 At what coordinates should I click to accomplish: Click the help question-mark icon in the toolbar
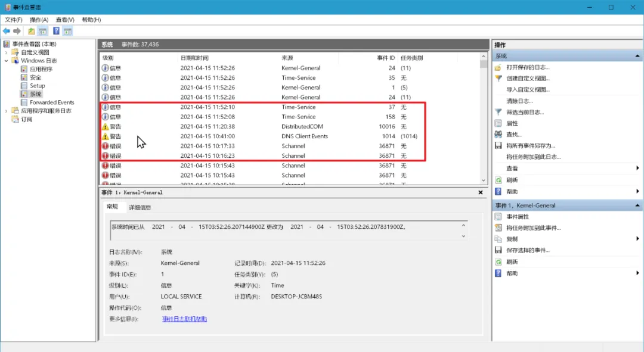pos(55,31)
